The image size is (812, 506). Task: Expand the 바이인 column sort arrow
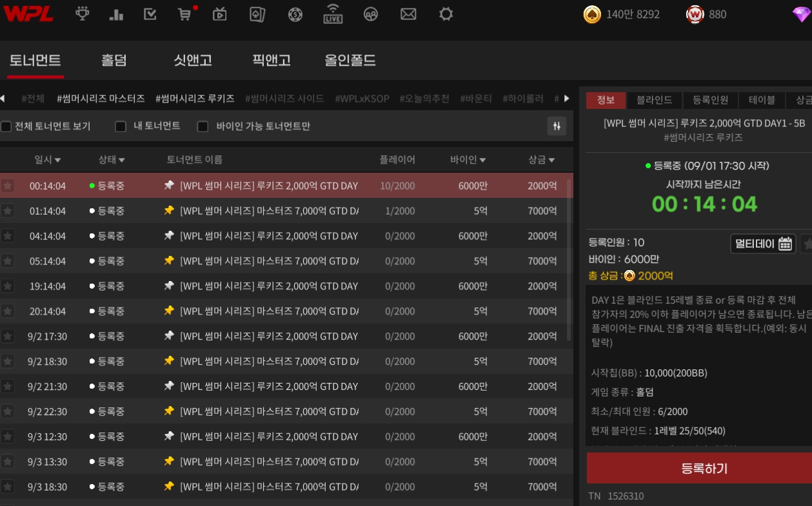(x=482, y=161)
